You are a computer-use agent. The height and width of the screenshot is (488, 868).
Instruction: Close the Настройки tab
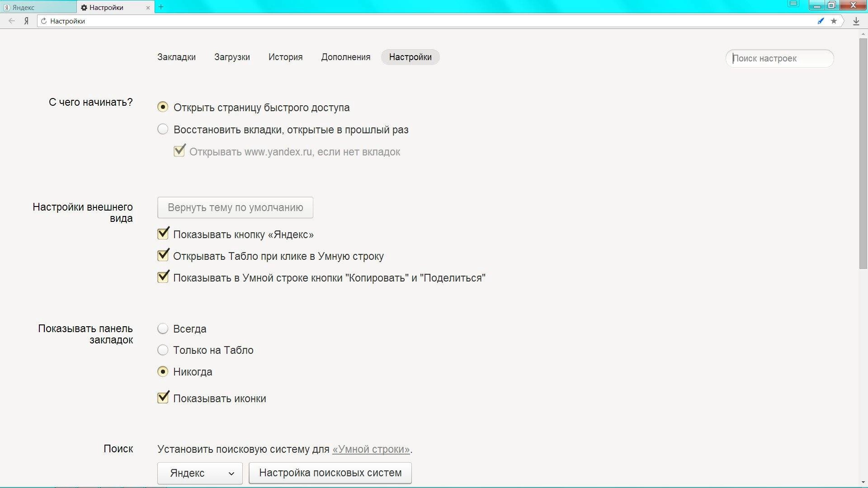[x=148, y=8]
